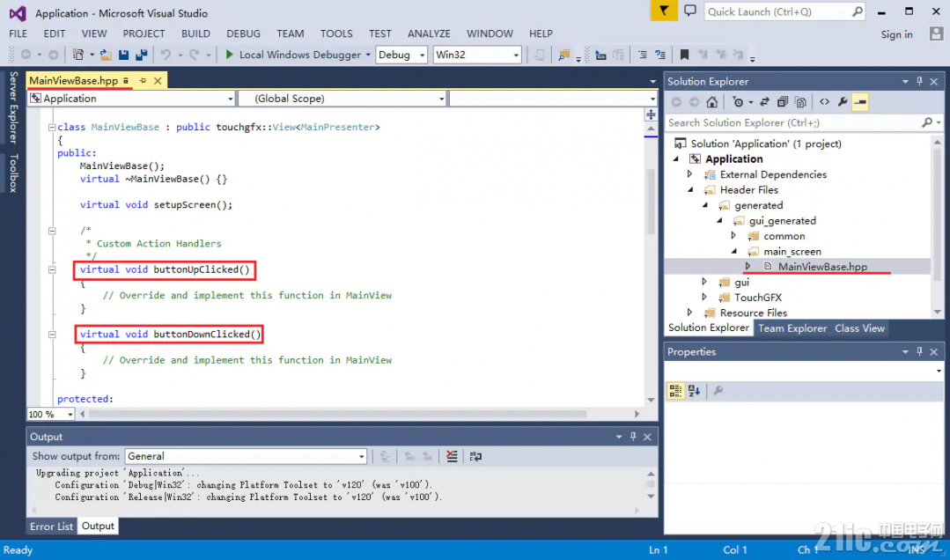Click the Save icon in the toolbar

click(x=123, y=55)
